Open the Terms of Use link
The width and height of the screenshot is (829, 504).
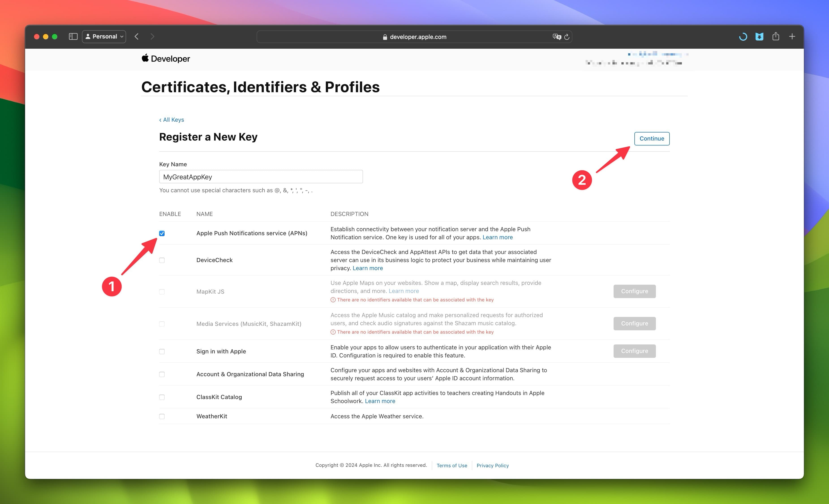[452, 465]
